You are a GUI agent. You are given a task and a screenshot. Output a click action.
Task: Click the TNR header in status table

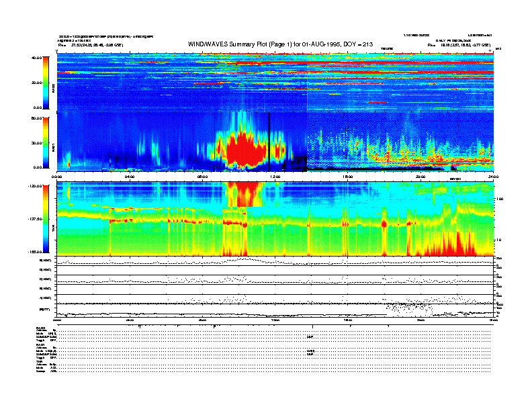(39, 361)
